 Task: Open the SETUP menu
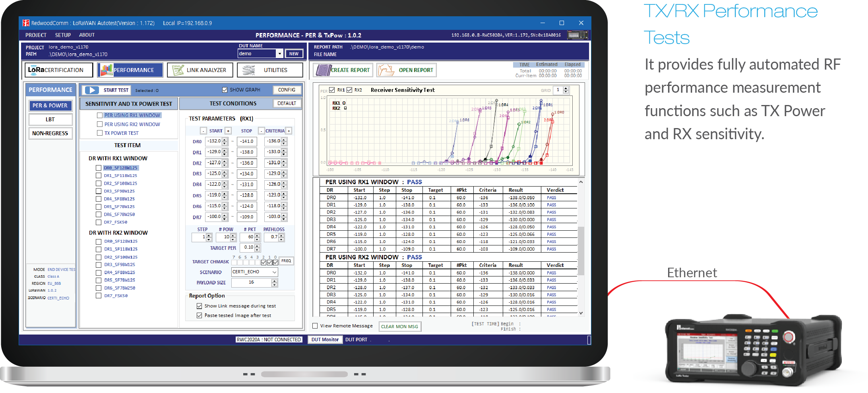point(63,35)
